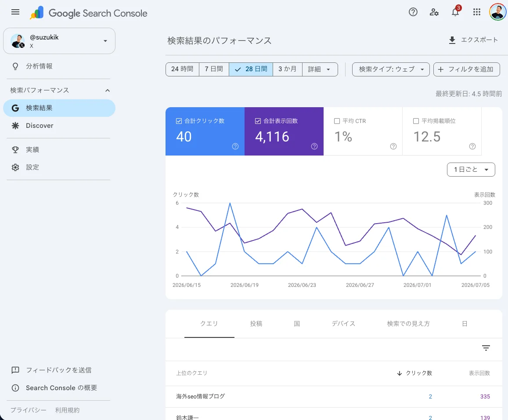Open the hamburger navigation menu

[x=15, y=12]
